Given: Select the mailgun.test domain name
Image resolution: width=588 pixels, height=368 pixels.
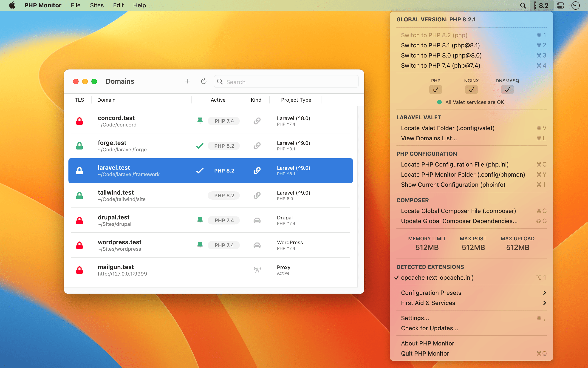Looking at the screenshot, I should tap(116, 267).
